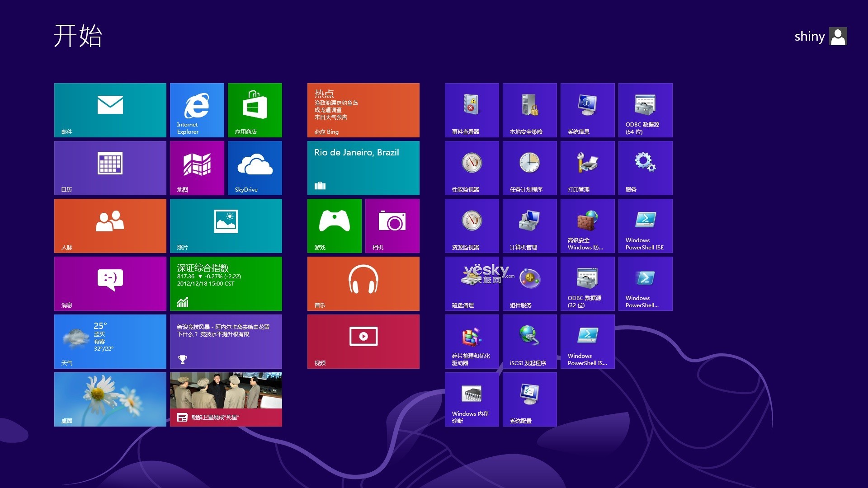Open the Maps (地图) tile
Image resolution: width=868 pixels, height=488 pixels.
pos(197,168)
